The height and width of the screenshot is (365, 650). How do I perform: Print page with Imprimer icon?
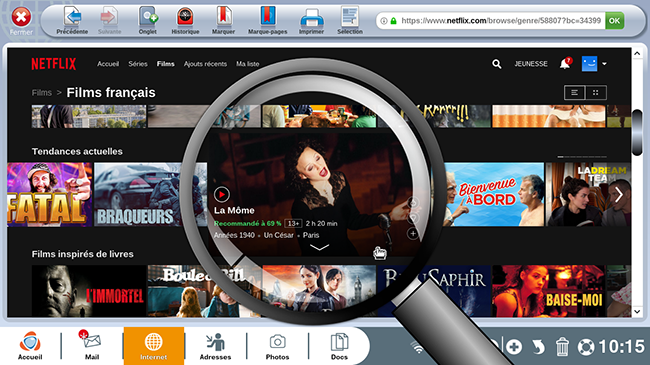pyautogui.click(x=311, y=19)
